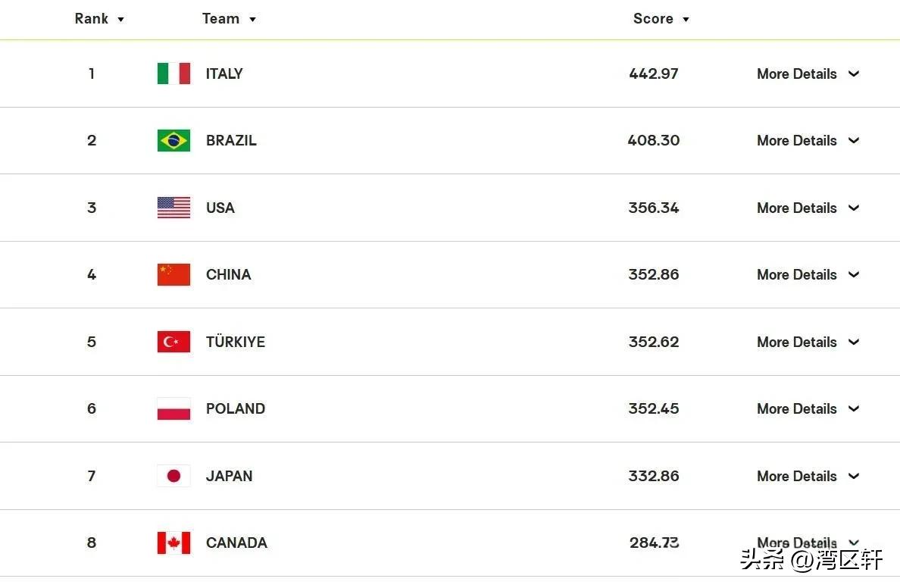Viewport: 900px width, 588px height.
Task: Sort table by Score column
Action: coord(661,19)
